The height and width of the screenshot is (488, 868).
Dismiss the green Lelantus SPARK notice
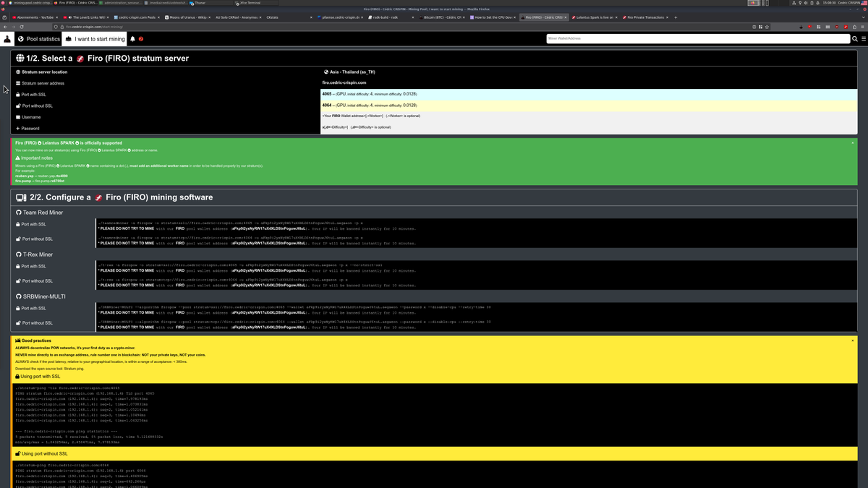tap(853, 143)
